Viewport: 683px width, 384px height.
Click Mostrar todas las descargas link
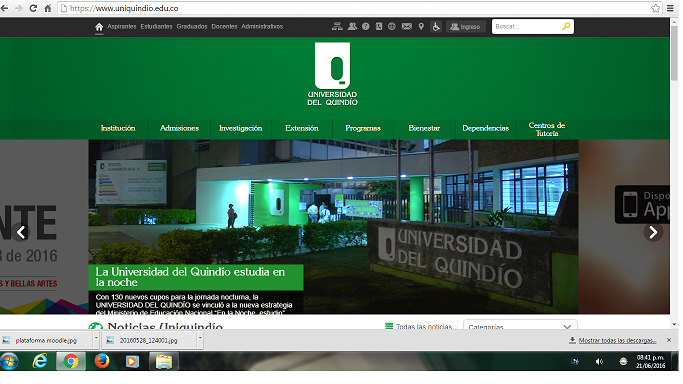click(x=617, y=340)
